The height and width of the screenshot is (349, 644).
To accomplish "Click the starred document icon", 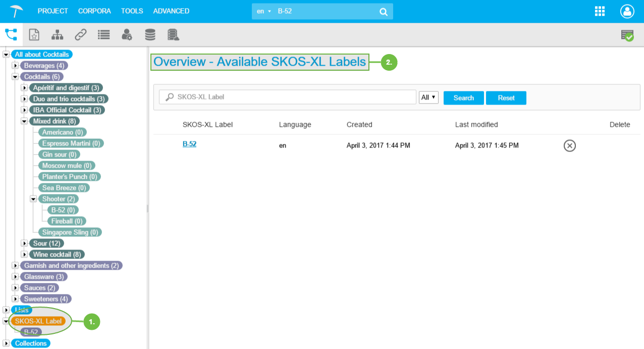I will [x=34, y=34].
